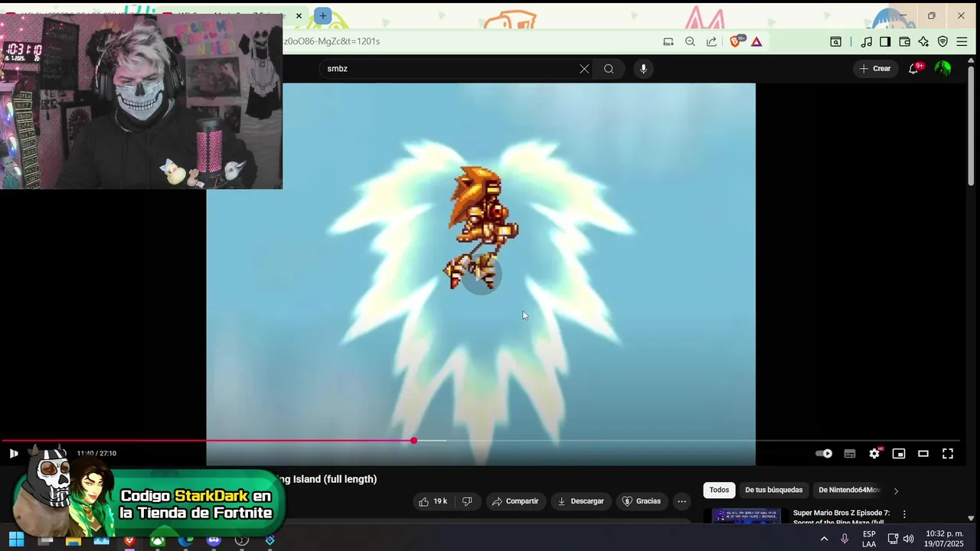
Task: Toggle the browser sidebar panel
Action: (x=885, y=42)
